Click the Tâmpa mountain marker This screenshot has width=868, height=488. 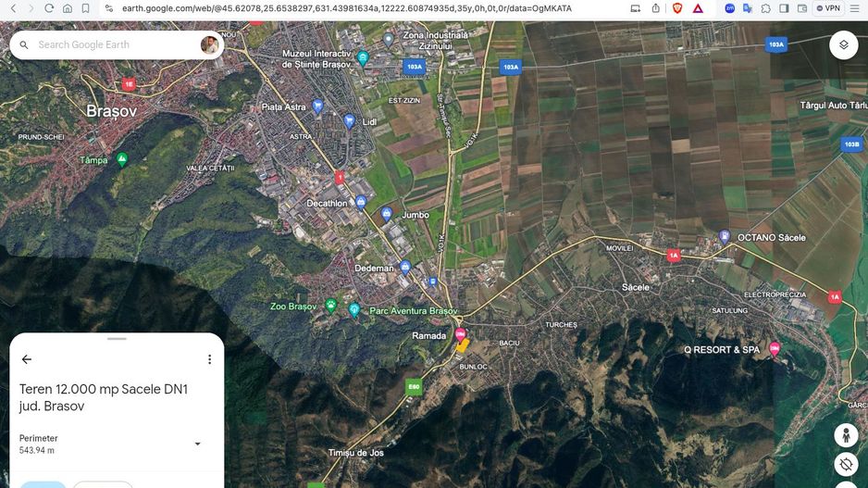tap(121, 159)
